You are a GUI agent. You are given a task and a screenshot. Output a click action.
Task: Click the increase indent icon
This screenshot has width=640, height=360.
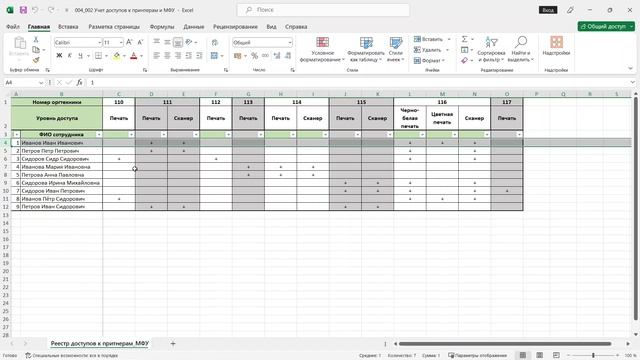199,56
